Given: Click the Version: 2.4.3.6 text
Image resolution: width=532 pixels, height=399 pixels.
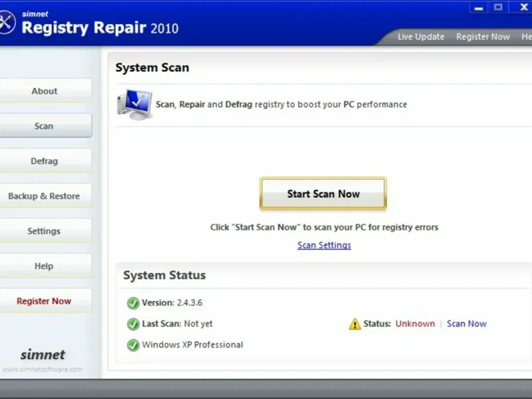Looking at the screenshot, I should (172, 303).
